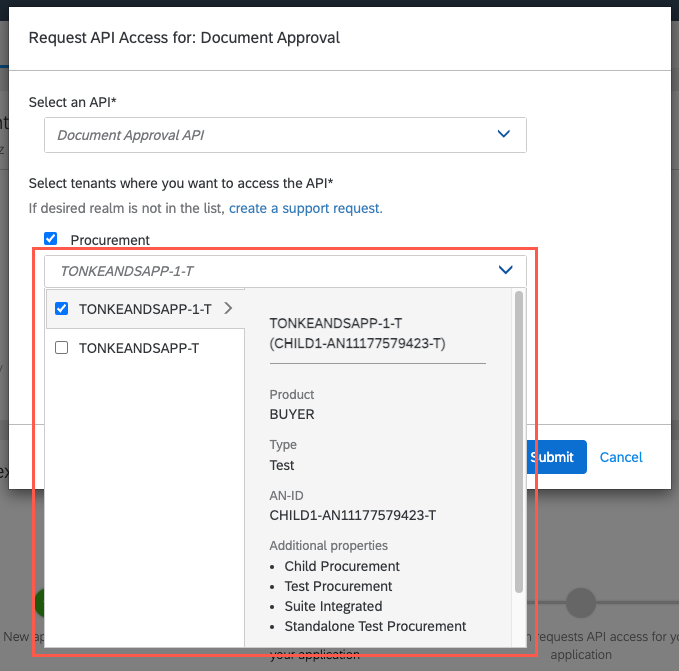Select the TONKEANDSAPP-T list entry
Image resolution: width=679 pixels, height=671 pixels.
click(x=138, y=349)
